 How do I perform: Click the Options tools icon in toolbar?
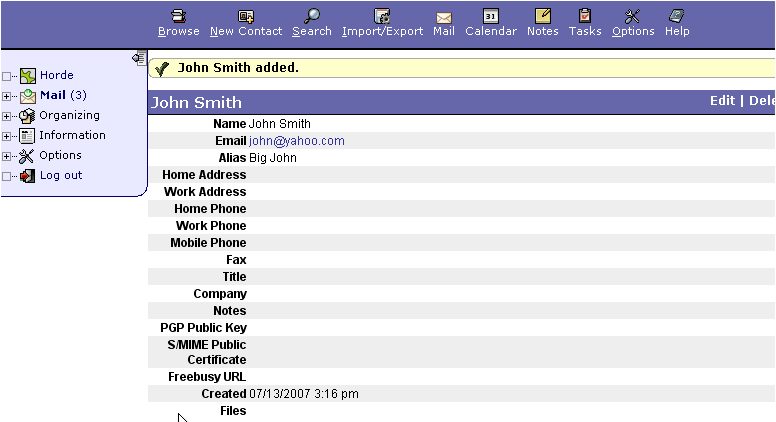click(632, 15)
